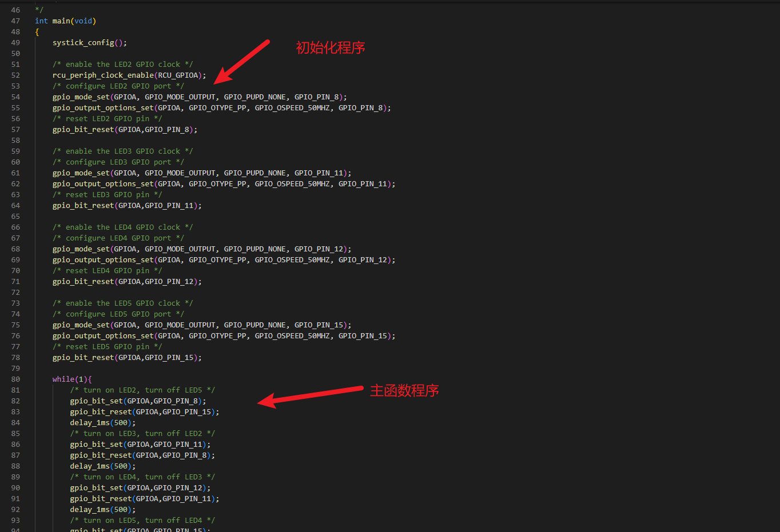
Task: Click gpio_output_options_set line ending GPIO_PIN_15
Action: tap(224, 336)
